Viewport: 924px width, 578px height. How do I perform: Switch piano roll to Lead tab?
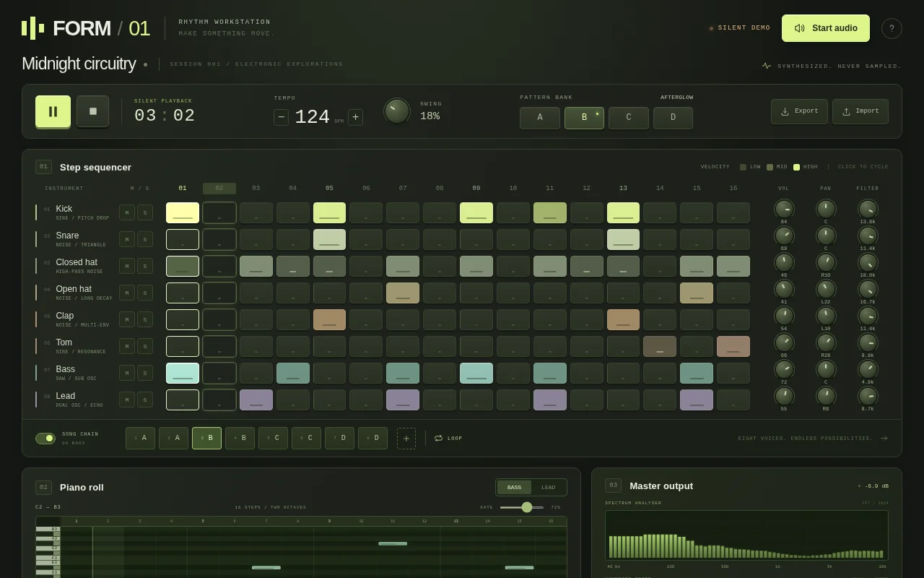(x=549, y=487)
